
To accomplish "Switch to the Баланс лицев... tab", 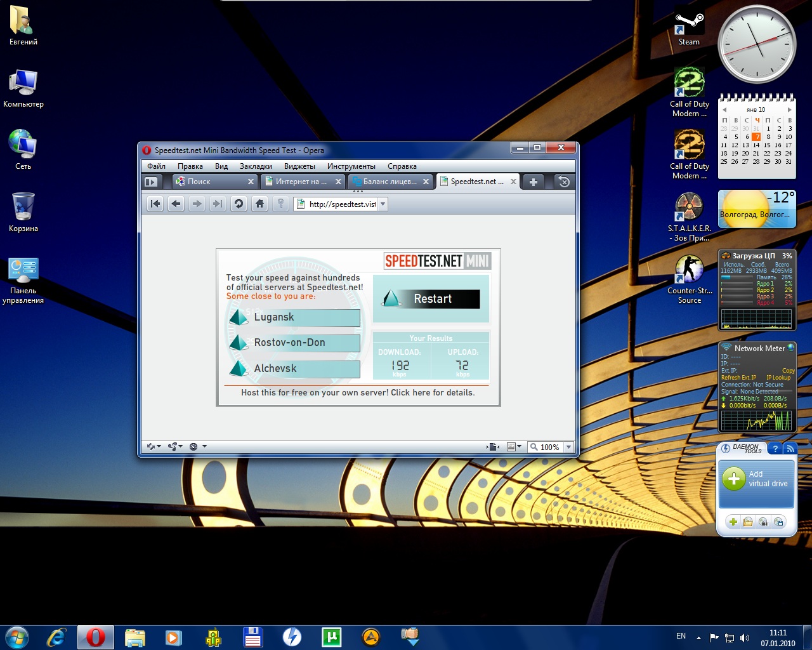I will (389, 182).
